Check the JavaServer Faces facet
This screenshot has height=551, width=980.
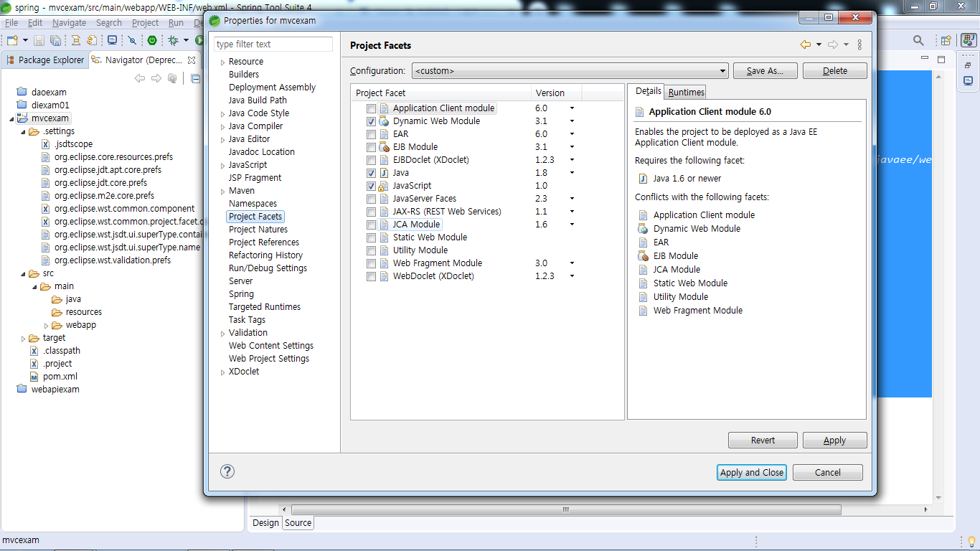point(371,199)
